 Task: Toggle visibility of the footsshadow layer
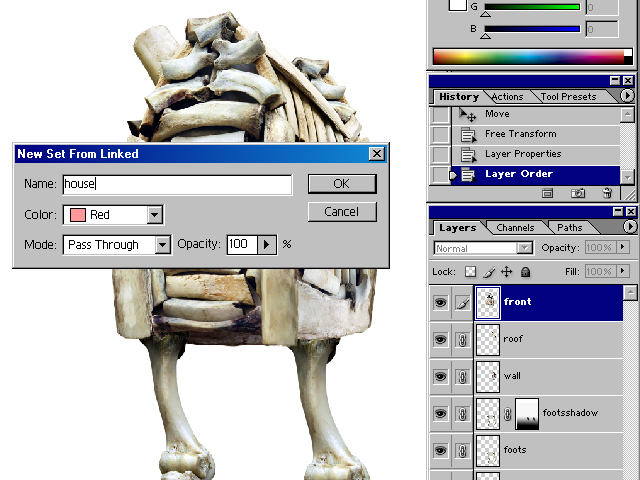tap(440, 413)
